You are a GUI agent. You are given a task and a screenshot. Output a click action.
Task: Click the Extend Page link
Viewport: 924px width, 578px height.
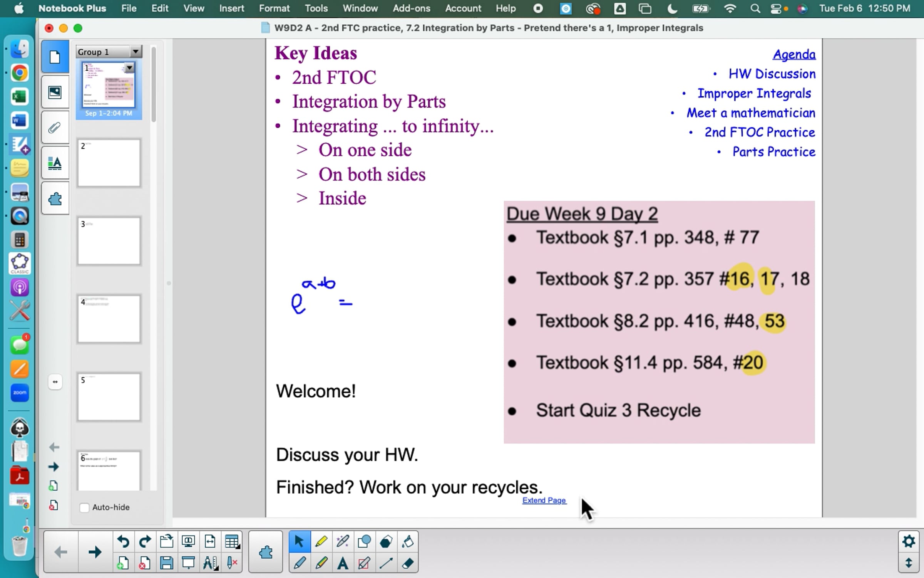coord(544,500)
